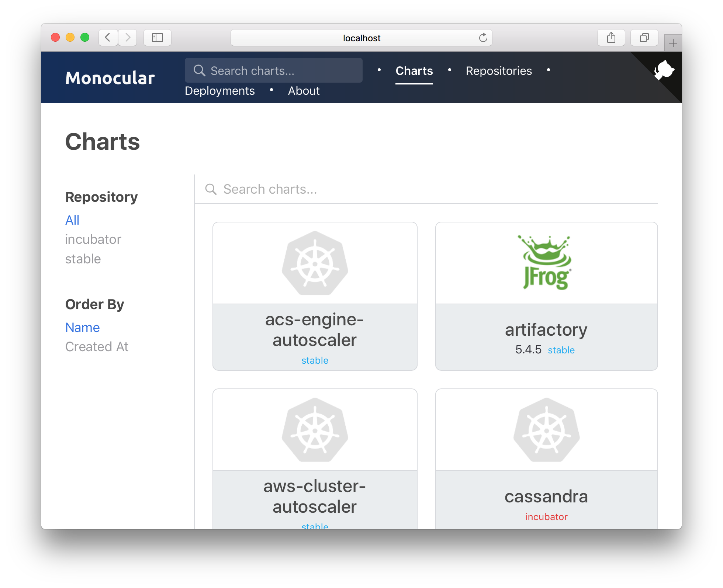The height and width of the screenshot is (588, 723).
Task: Click the Repository sidebar heading
Action: (x=101, y=197)
